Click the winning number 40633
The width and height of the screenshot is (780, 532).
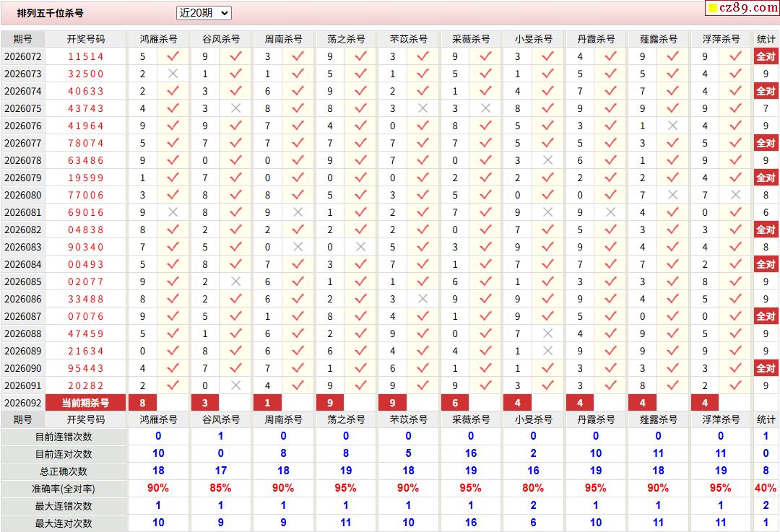point(85,92)
